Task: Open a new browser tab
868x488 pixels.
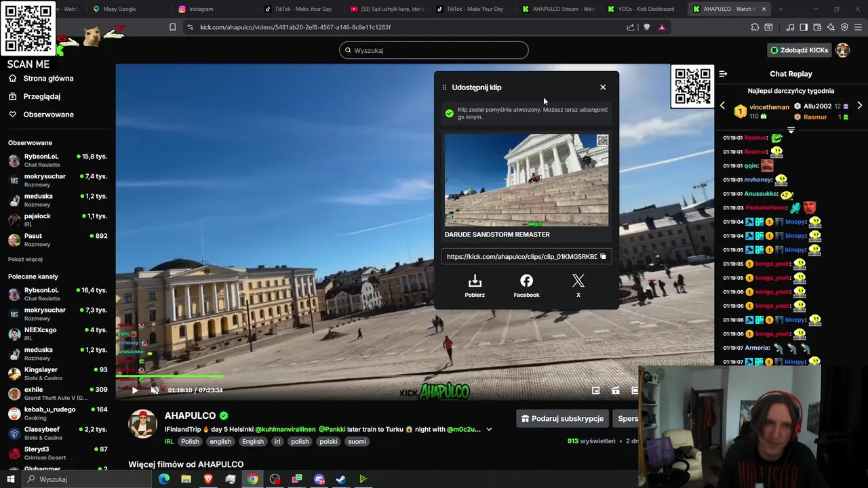Action: click(x=781, y=9)
